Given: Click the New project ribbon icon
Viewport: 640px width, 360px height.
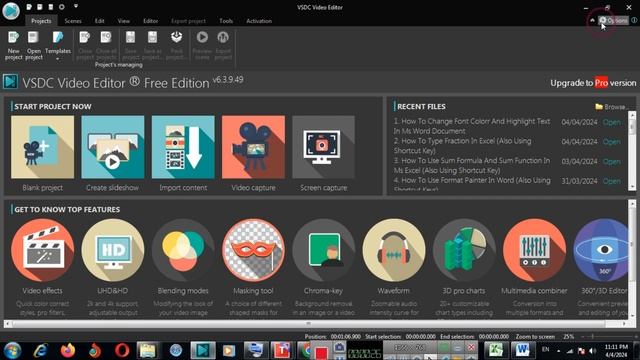Looking at the screenshot, I should point(13,45).
